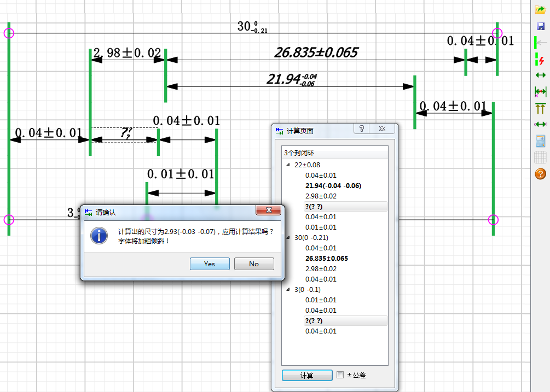550x392 pixels.
Task: Select the 22±0.08 tree item
Action: pyautogui.click(x=307, y=165)
